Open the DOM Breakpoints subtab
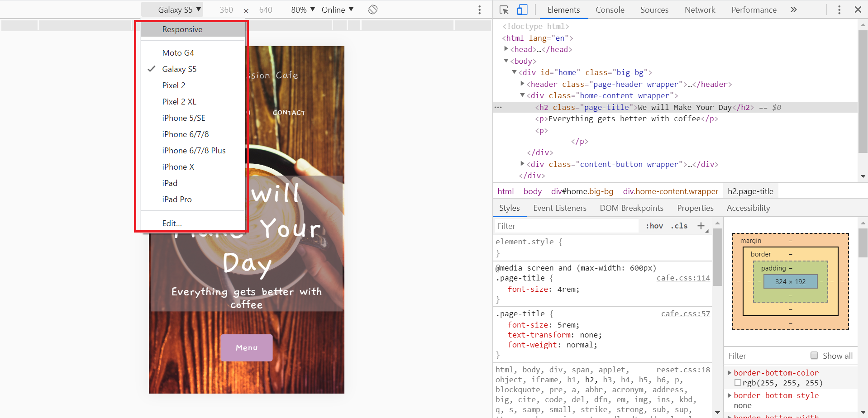The height and width of the screenshot is (418, 868). pos(632,208)
